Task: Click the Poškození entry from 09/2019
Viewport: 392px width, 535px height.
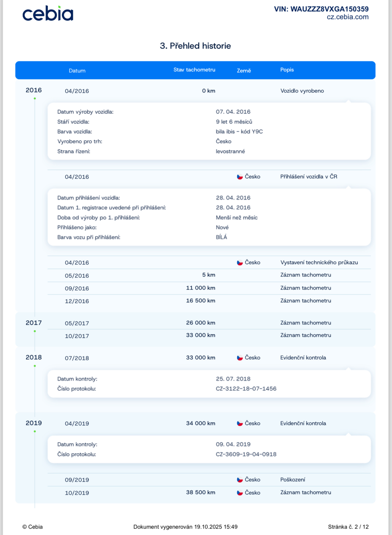Action: point(292,480)
